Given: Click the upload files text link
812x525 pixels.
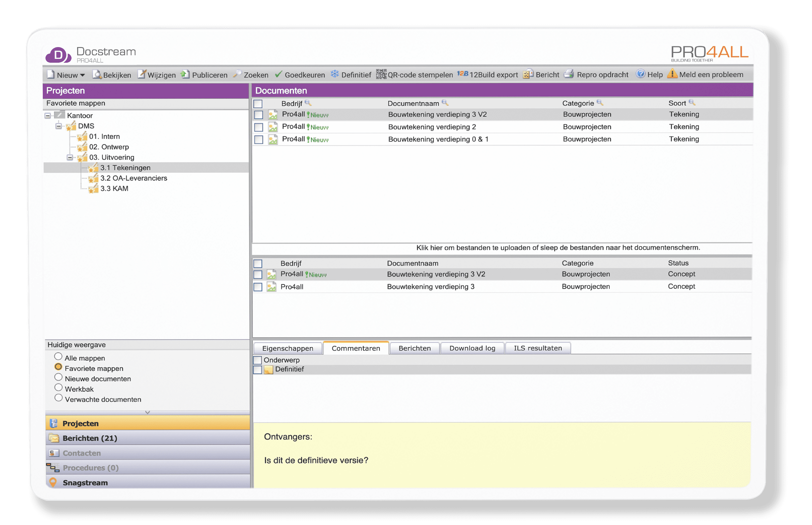Looking at the screenshot, I should (558, 248).
